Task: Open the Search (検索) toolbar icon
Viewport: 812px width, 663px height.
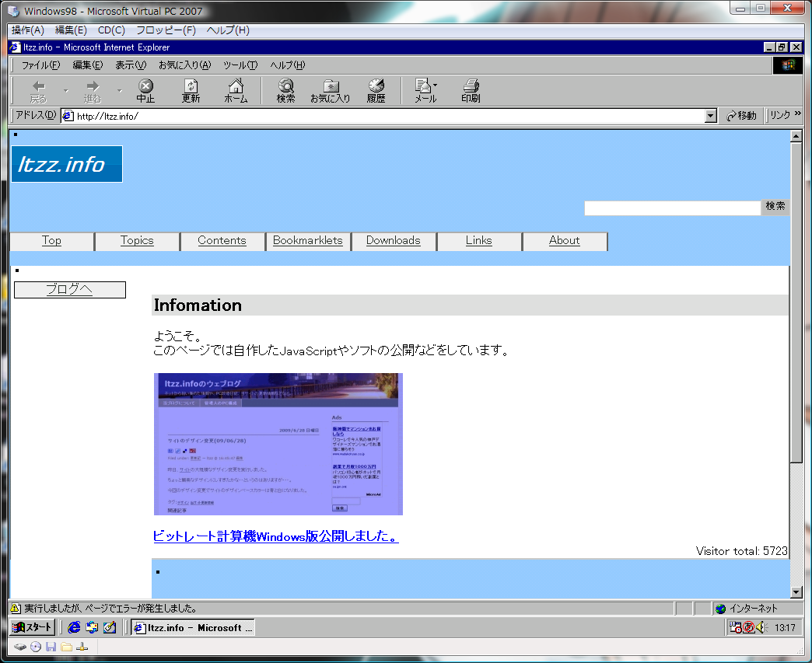Action: (x=285, y=91)
